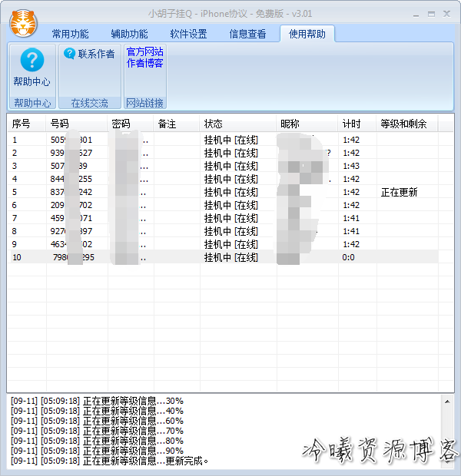
Task: Click the 密码 column header
Action: click(131, 124)
